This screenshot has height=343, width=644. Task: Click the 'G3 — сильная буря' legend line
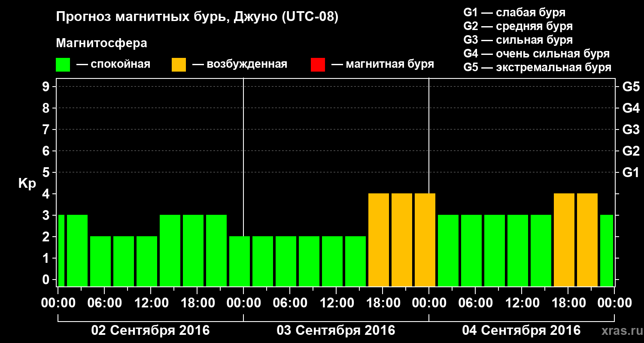518,40
